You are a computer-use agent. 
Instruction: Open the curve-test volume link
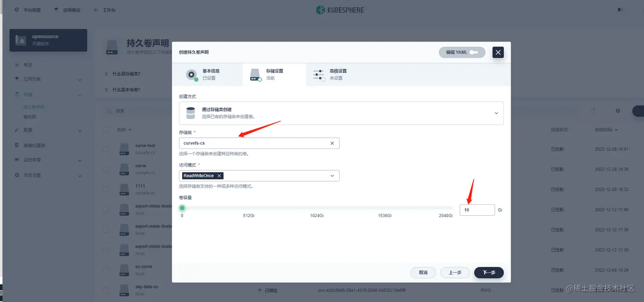pos(145,145)
